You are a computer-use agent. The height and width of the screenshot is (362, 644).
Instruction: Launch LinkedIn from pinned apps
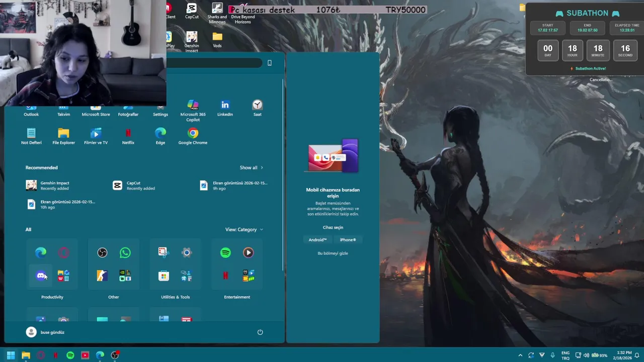225,108
